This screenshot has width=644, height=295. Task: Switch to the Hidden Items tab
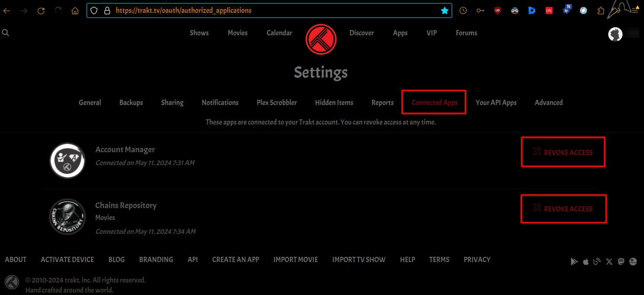pos(334,103)
